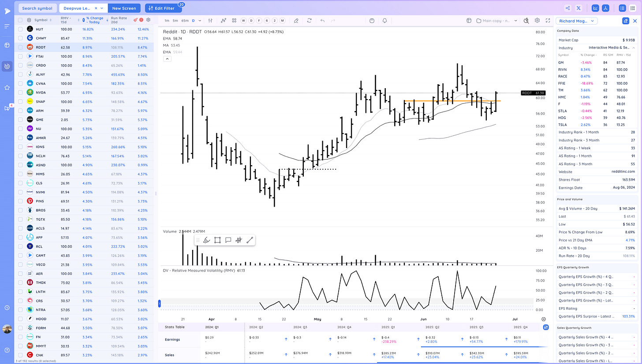Toggle the Stats Table settings button
The height and width of the screenshot is (364, 642).
click(x=546, y=327)
